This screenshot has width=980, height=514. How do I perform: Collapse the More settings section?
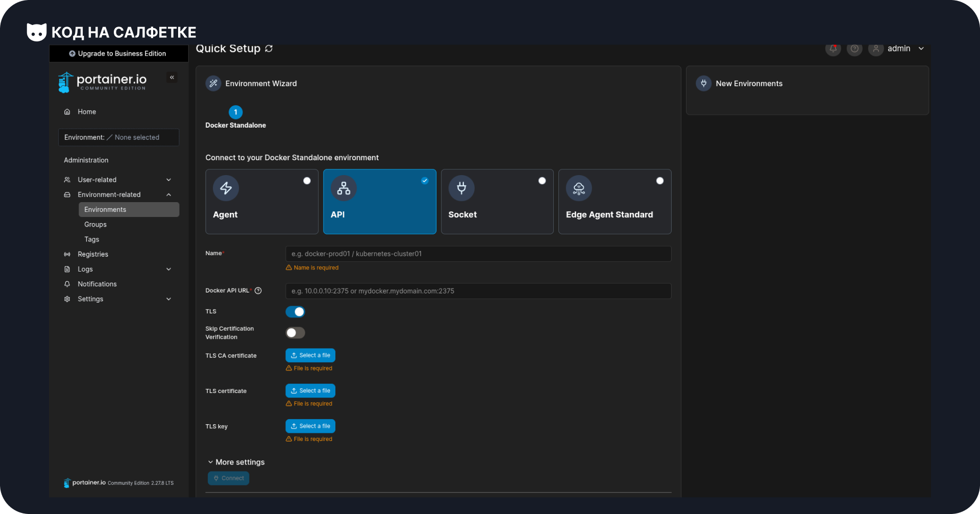click(236, 462)
